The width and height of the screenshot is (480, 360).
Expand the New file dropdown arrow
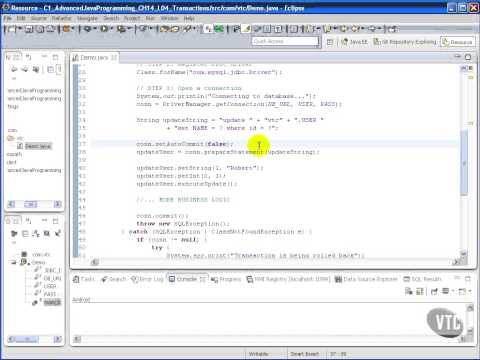(20, 29)
